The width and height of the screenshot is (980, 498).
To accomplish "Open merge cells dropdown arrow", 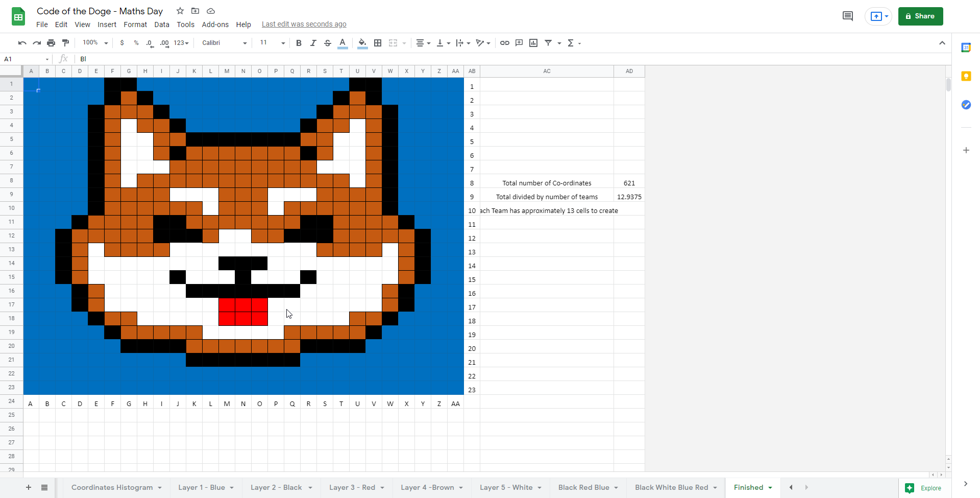I will click(x=404, y=43).
